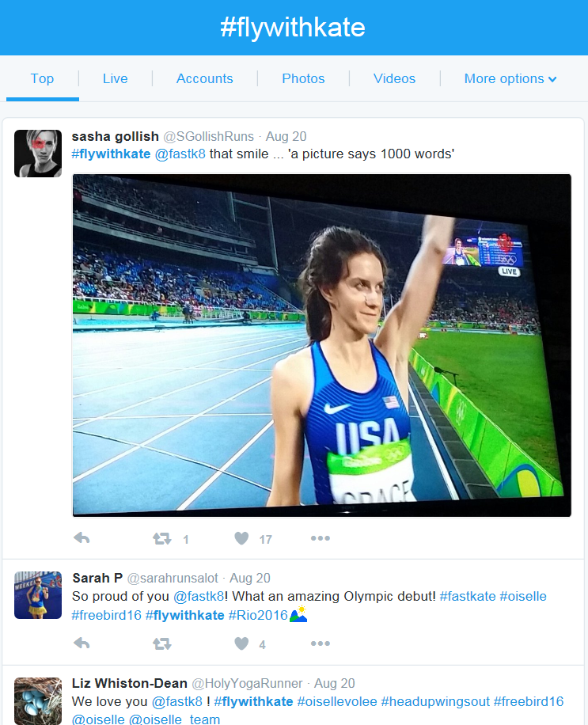This screenshot has height=725, width=588.
Task: Open the #Rio2016 hashtag link
Action: (257, 615)
